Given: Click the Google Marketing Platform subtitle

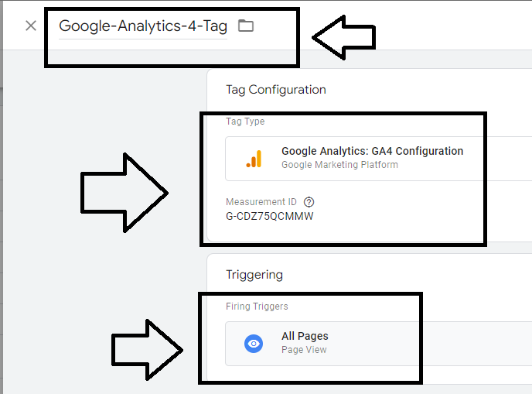Looking at the screenshot, I should (339, 165).
